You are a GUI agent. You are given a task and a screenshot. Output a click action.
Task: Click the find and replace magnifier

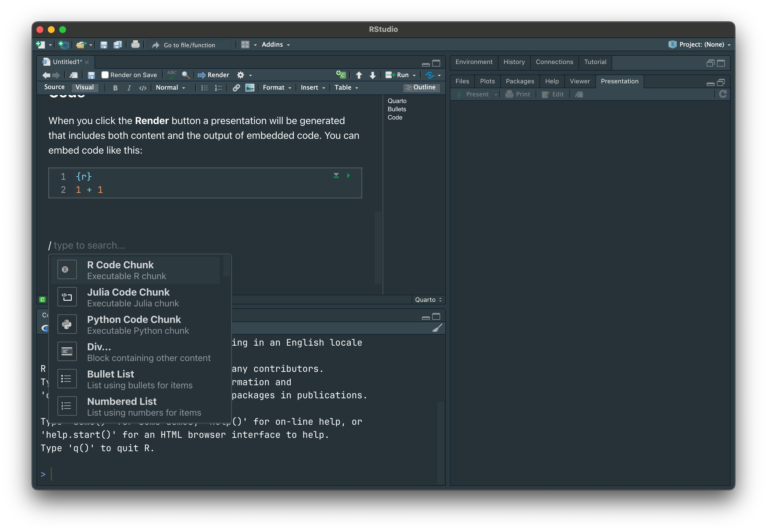tap(186, 75)
